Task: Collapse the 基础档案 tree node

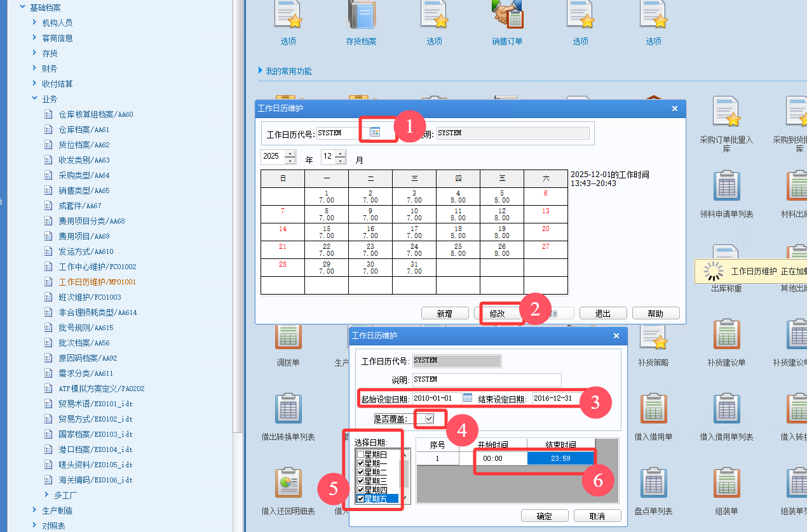Action: click(x=23, y=8)
